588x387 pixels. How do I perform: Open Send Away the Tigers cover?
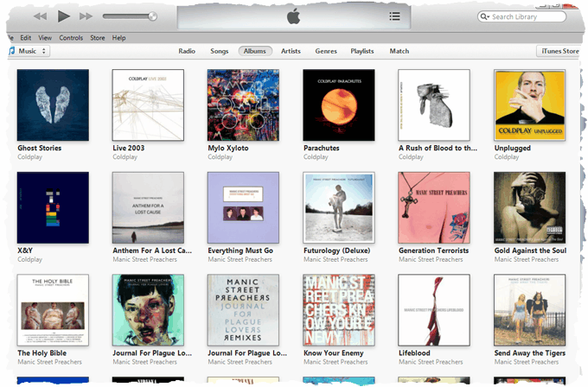pos(529,310)
